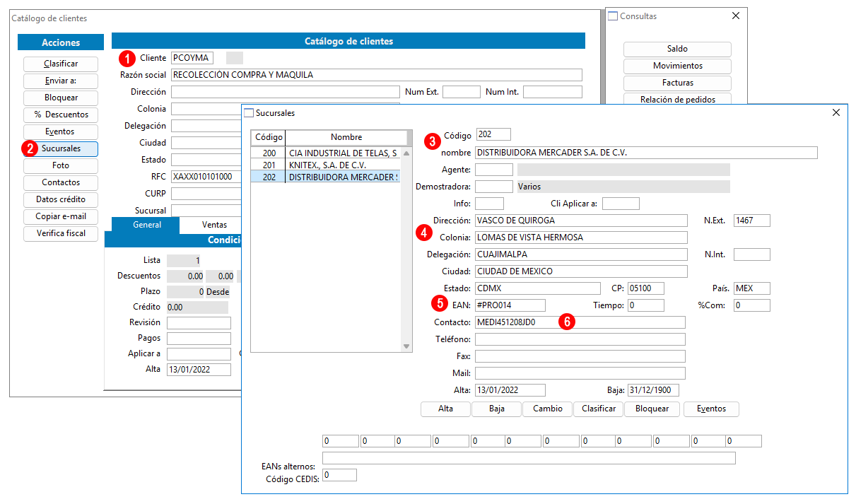
Task: Click the País field MEX
Action: tap(752, 288)
